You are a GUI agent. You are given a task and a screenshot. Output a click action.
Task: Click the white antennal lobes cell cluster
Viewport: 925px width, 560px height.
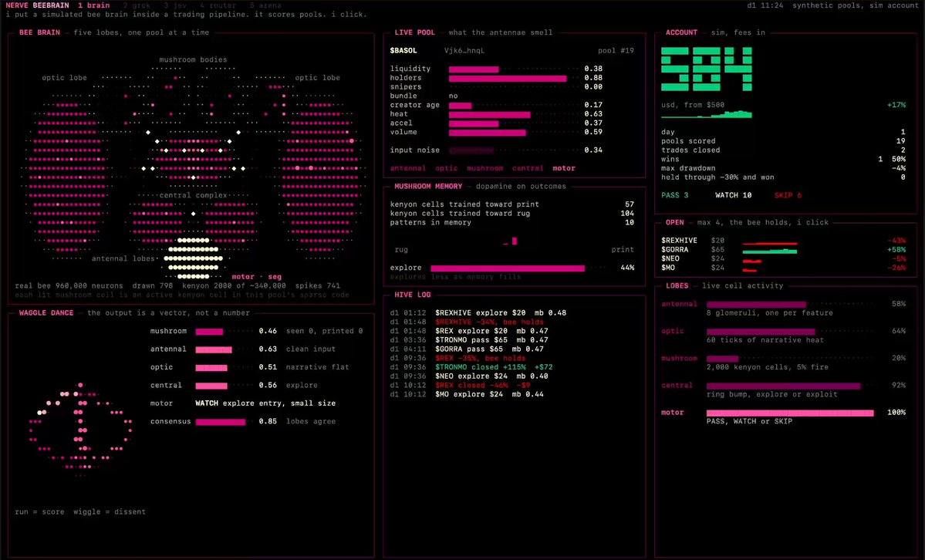click(193, 258)
